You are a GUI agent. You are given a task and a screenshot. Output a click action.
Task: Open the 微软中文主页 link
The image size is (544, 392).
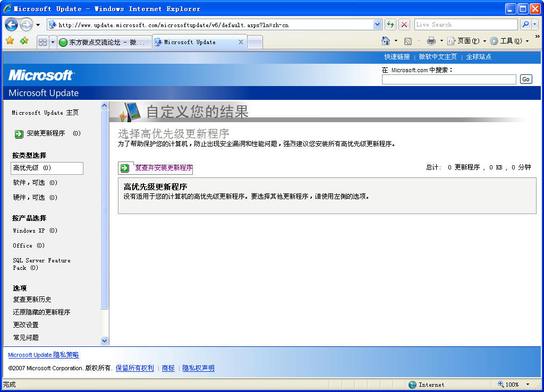tap(438, 57)
